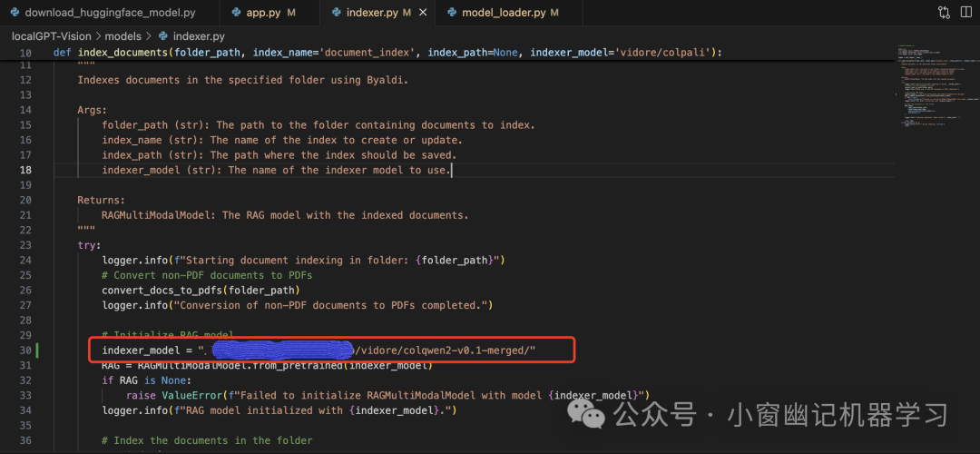
Task: Click '# Convert non-PDF documents to PDFs' comment
Action: pos(207,275)
